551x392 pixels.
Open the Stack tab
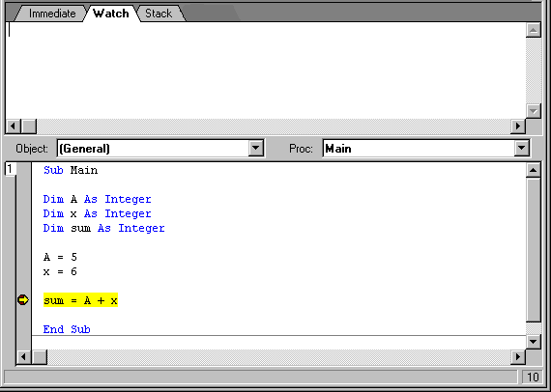(159, 14)
